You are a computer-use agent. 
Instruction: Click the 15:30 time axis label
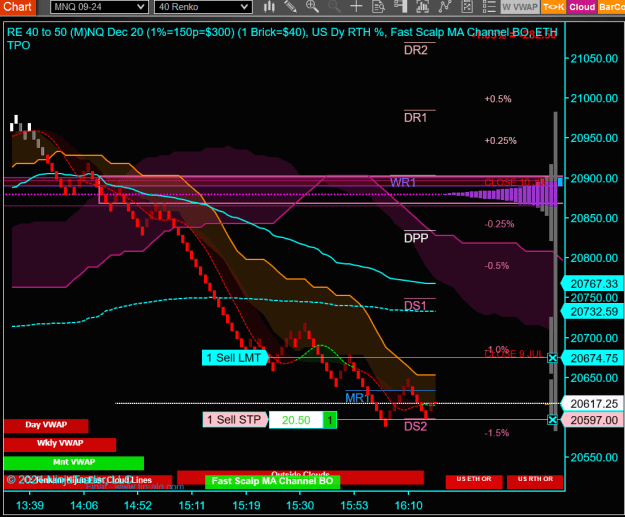tap(300, 505)
